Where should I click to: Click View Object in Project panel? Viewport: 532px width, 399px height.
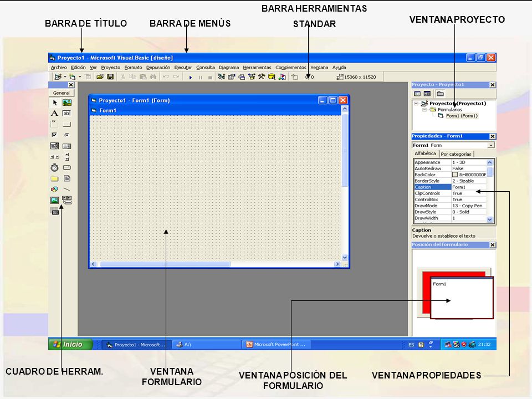point(427,94)
